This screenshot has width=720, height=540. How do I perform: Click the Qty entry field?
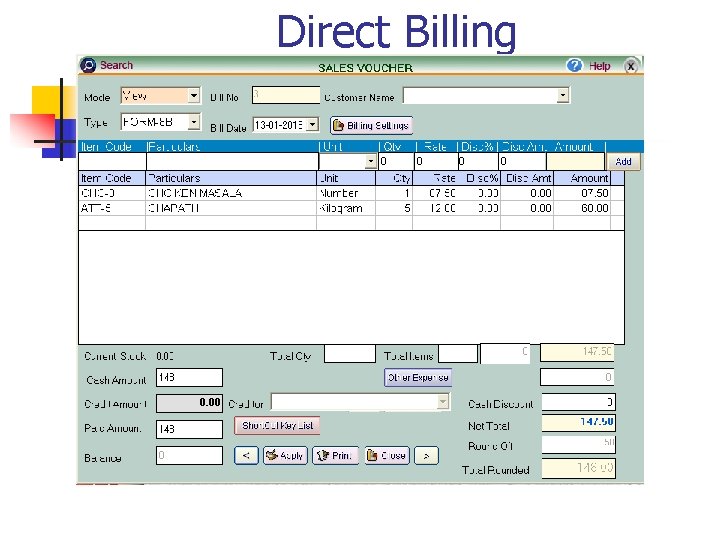pyautogui.click(x=396, y=161)
